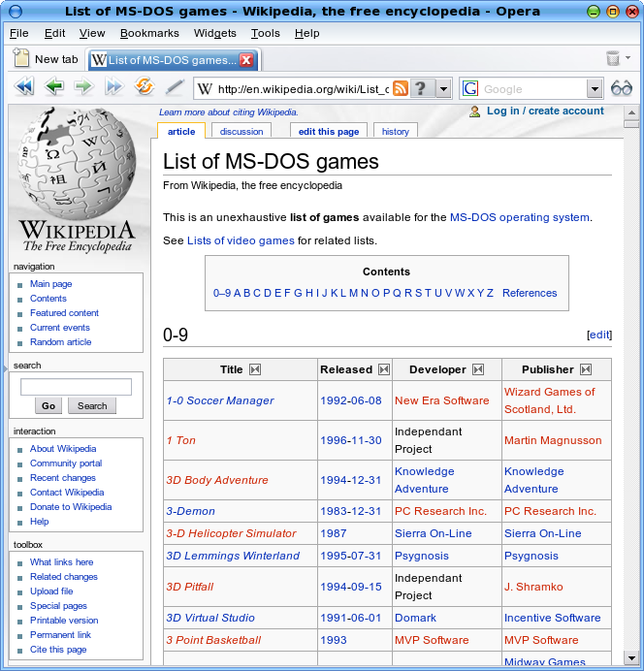Screen dimensions: 644x671
Task: Click the Wikipedia Search button
Action: coord(92,405)
